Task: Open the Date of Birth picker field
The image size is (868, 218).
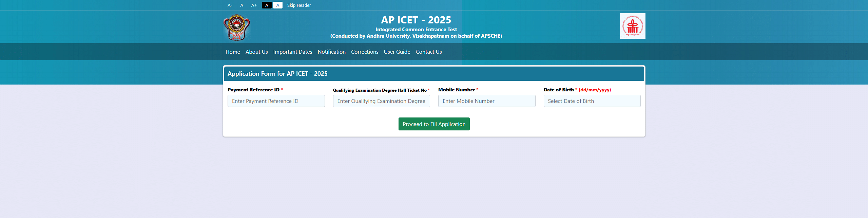Action: [592, 101]
